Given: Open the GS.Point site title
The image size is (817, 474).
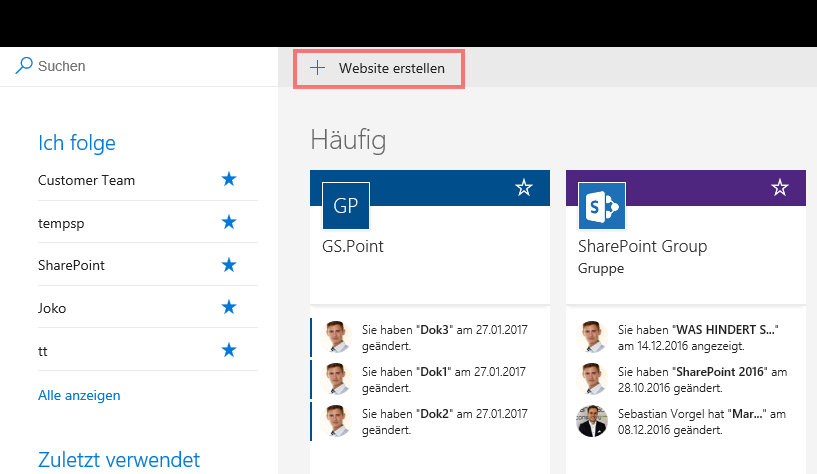Looking at the screenshot, I should pyautogui.click(x=353, y=246).
